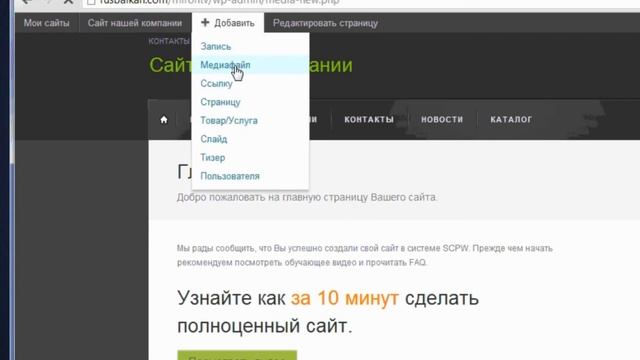Screen dimensions: 640x360
Task: Open the Добавить menu in admin bar
Action: 228,23
